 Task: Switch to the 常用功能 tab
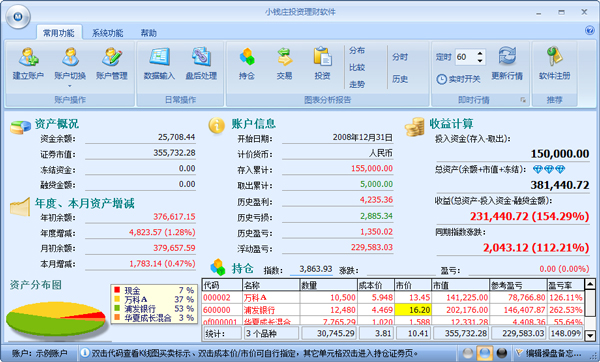(x=59, y=33)
